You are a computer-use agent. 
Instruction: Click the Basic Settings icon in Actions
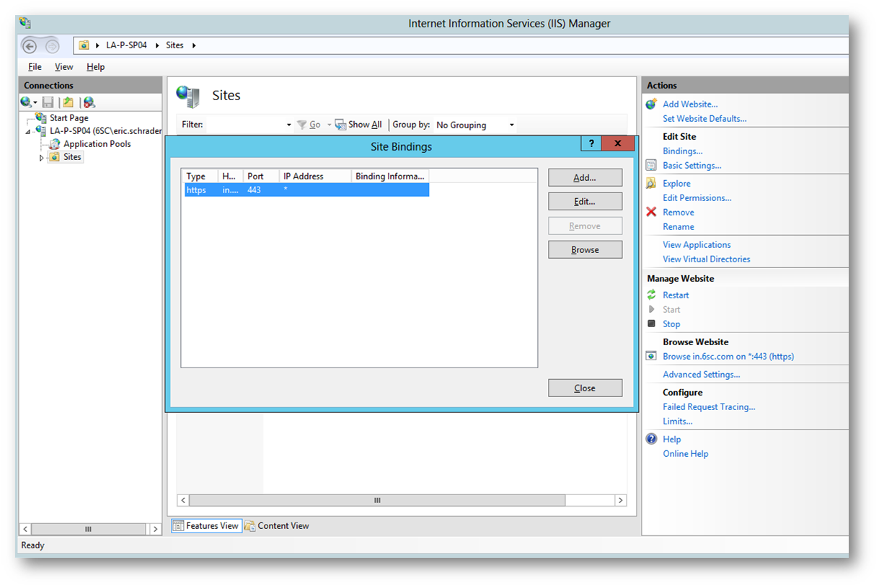click(x=651, y=165)
